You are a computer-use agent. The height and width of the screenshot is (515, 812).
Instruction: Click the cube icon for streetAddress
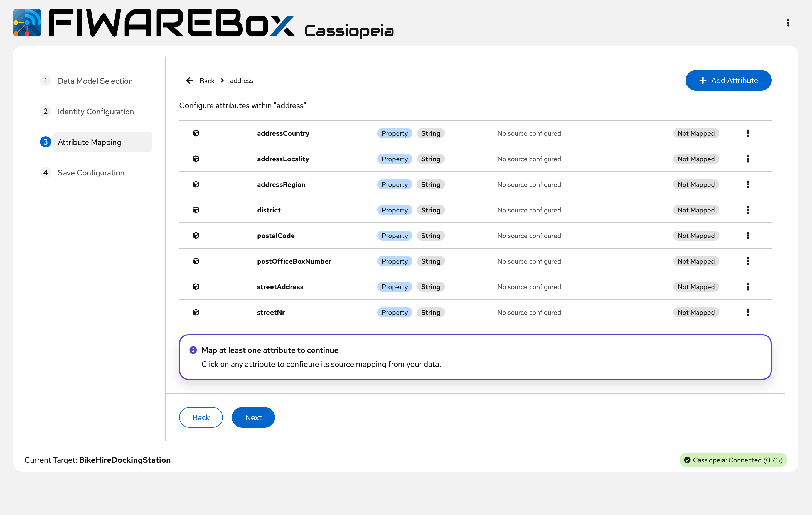[196, 287]
